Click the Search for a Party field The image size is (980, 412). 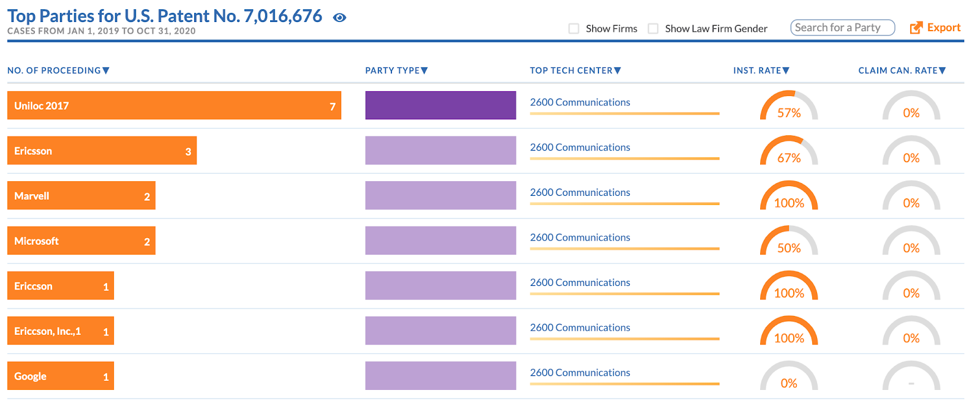pos(842,28)
